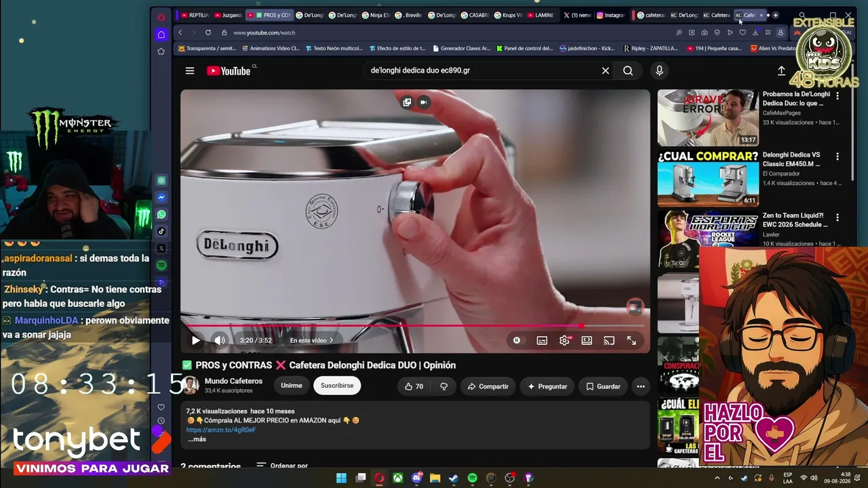The image size is (868, 488).
Task: Open Spotify in the Opera sidebar
Action: click(161, 265)
